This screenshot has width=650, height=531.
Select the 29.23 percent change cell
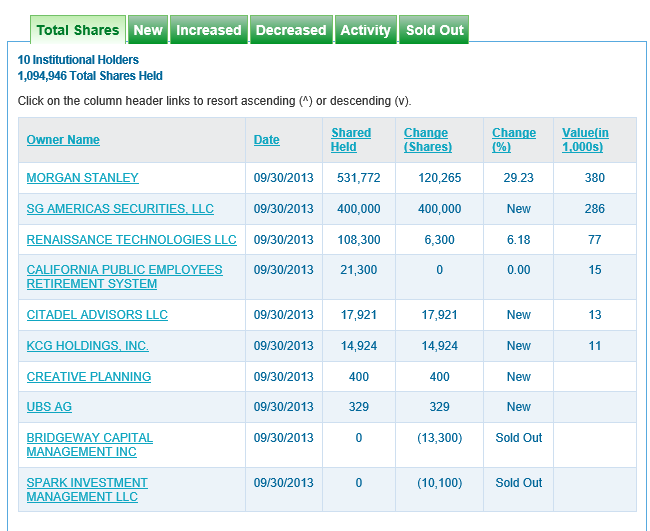point(519,178)
